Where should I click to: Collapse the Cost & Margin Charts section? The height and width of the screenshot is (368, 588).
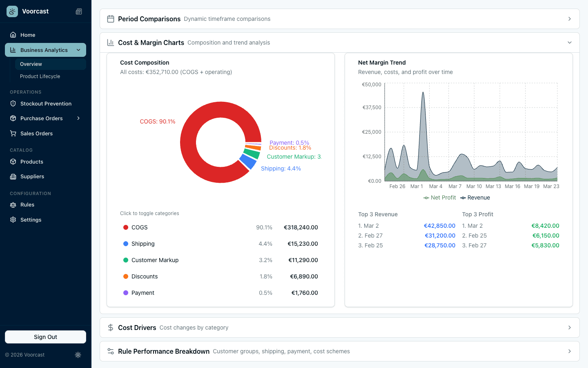(570, 42)
